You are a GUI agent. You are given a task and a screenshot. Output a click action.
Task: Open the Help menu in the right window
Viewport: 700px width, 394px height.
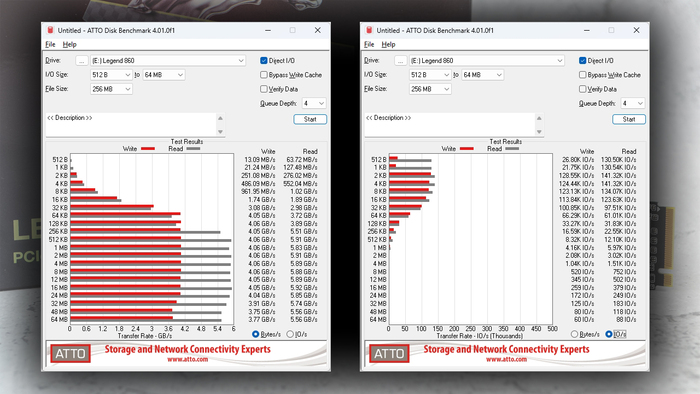pyautogui.click(x=388, y=44)
